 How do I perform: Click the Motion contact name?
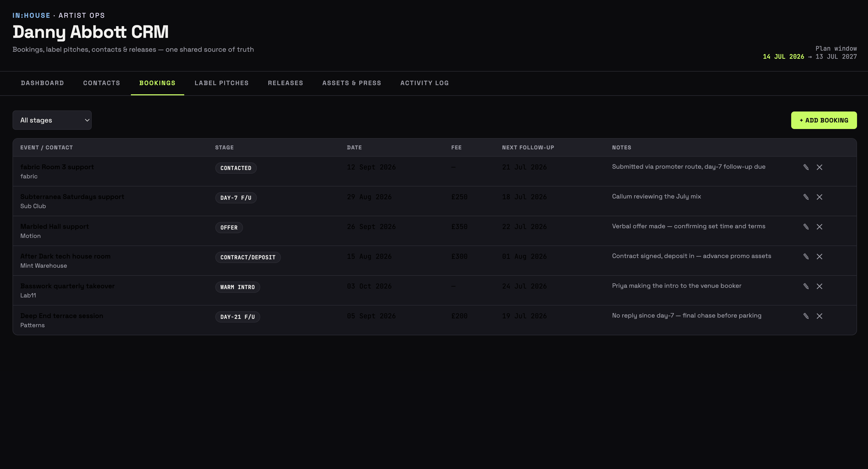pos(30,236)
